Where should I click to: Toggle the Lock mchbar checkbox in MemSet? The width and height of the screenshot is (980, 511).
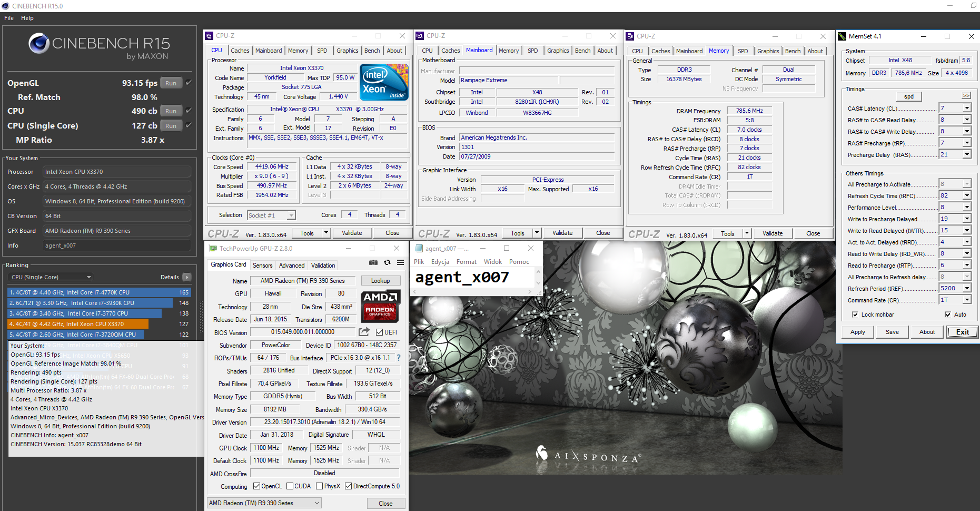tap(855, 315)
